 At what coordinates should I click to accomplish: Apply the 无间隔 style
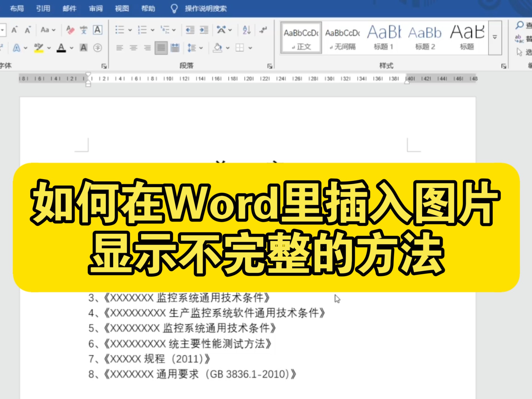342,38
